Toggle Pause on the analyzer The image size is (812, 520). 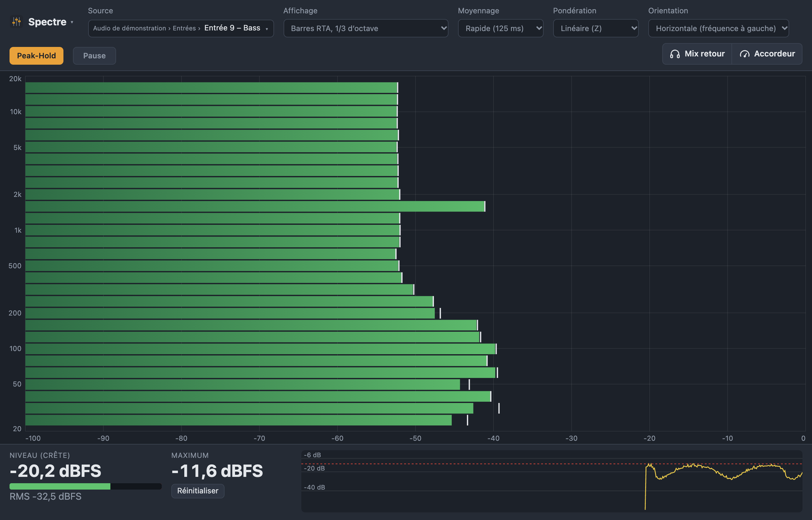click(94, 56)
